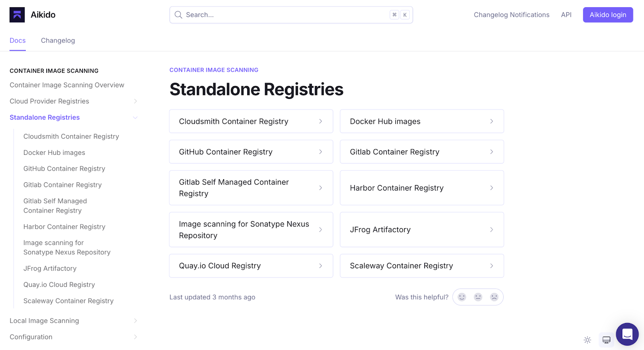Open Container Image Scanning Overview
Viewport: 644px width, 350px height.
[x=67, y=85]
